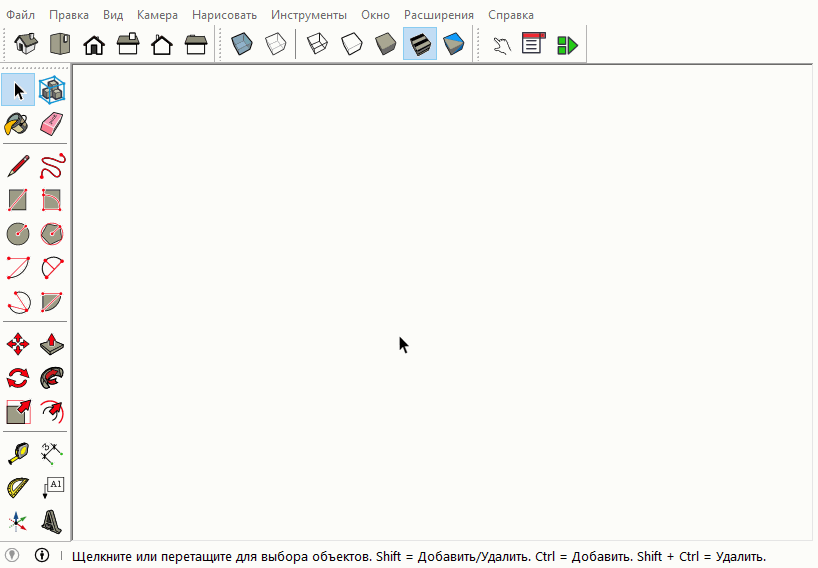The width and height of the screenshot is (818, 568).
Task: Open the Справка menu
Action: coord(511,15)
